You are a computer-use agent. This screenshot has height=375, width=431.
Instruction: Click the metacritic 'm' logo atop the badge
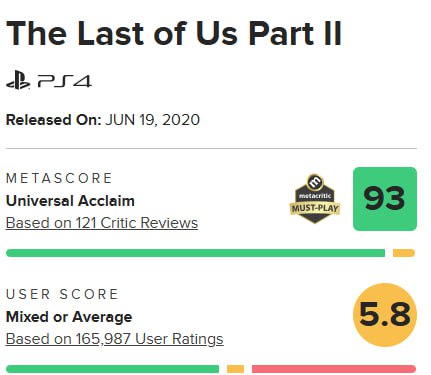tap(315, 182)
